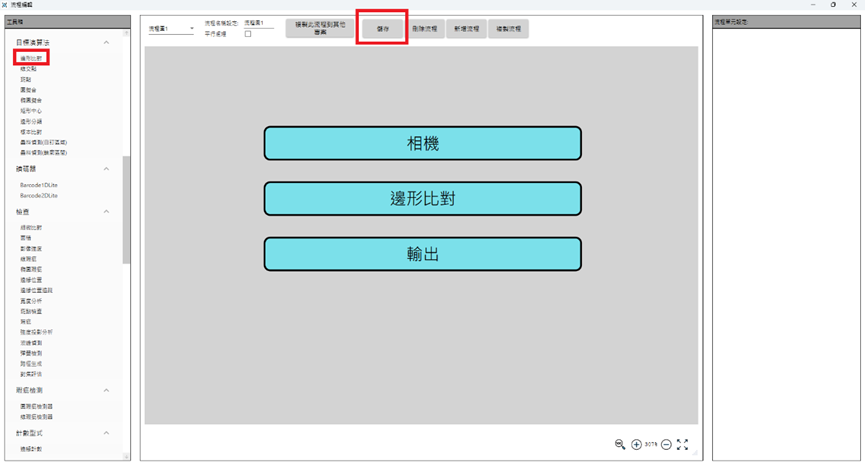Select Barcode2DLite tool in toolbox
This screenshot has height=464, width=865.
(39, 196)
